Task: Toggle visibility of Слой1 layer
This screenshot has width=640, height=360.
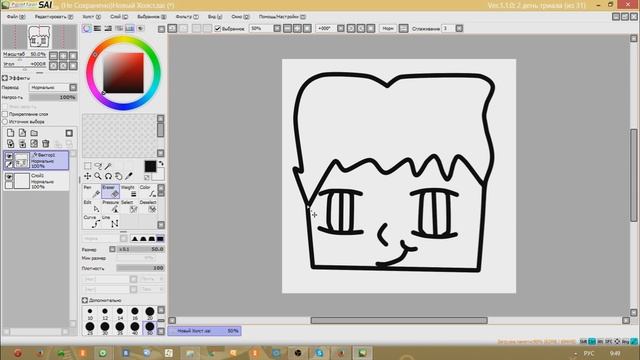Action: (9, 177)
